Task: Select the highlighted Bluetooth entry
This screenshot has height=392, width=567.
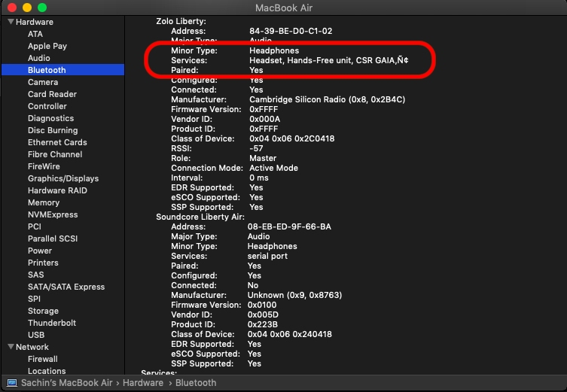Action: point(63,70)
